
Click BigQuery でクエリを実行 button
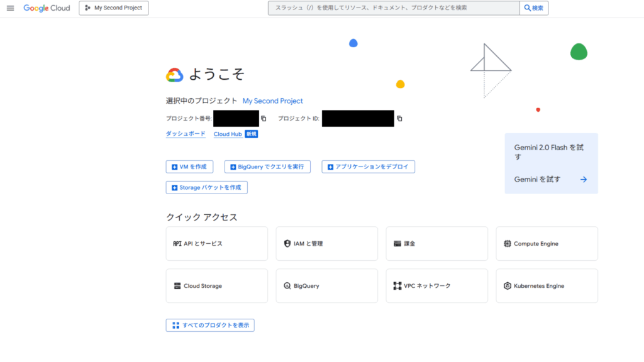267,167
